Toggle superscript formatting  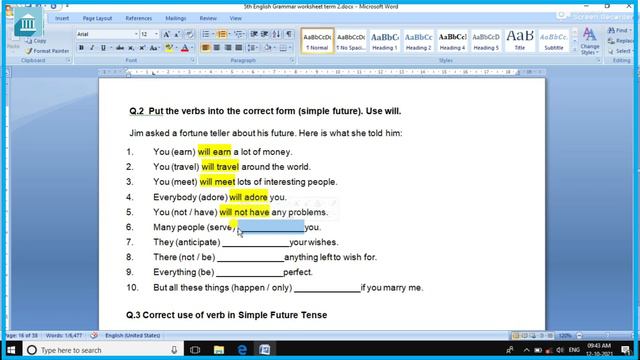coord(142,48)
